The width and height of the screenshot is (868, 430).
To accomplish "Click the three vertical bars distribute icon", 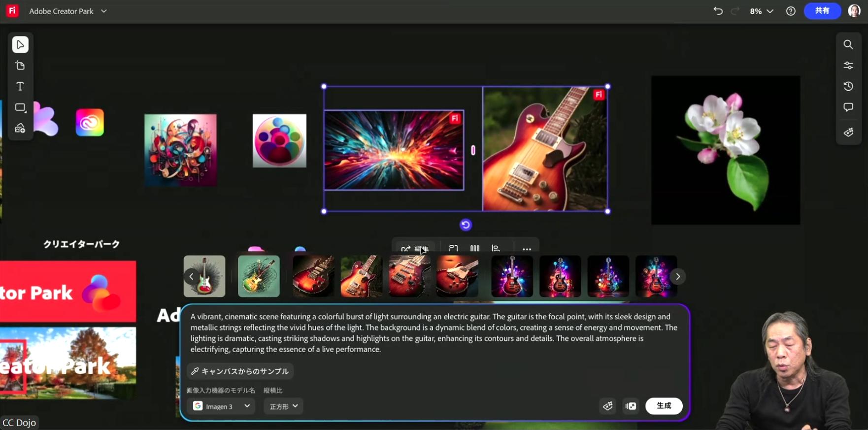I will [474, 249].
